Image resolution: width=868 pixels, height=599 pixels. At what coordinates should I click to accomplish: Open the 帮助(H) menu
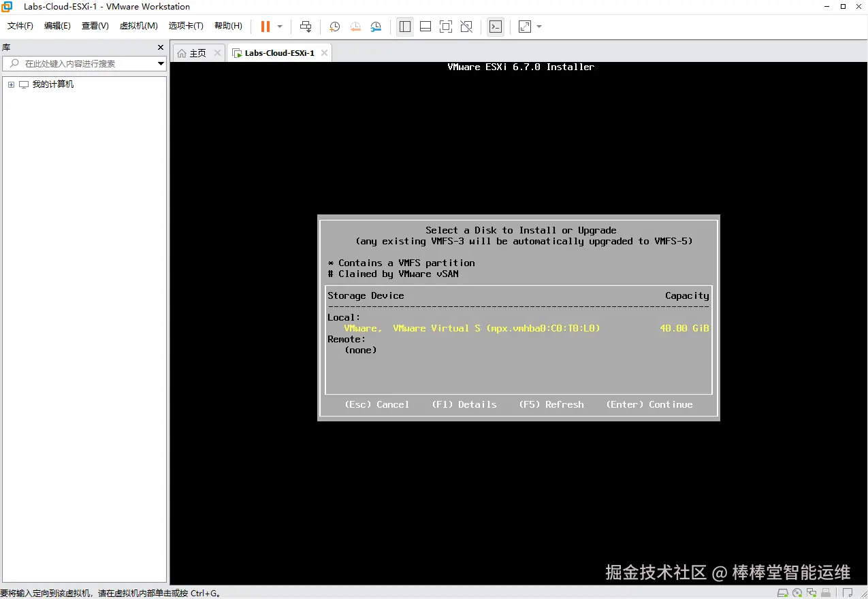coord(228,26)
